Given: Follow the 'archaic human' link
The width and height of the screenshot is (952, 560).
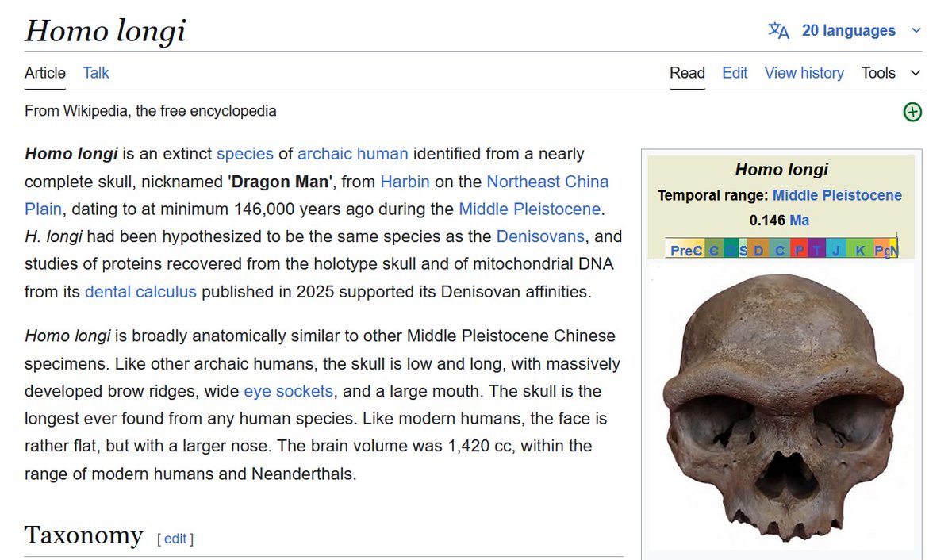Looking at the screenshot, I should pyautogui.click(x=353, y=153).
